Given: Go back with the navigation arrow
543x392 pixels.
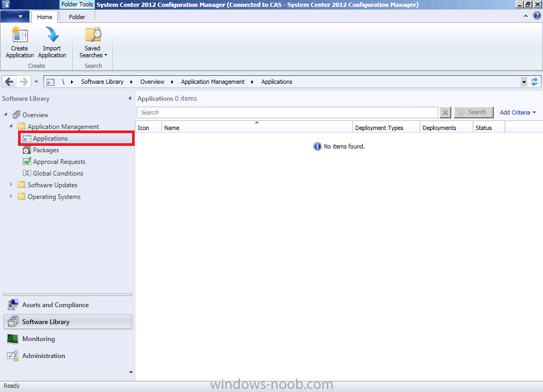Looking at the screenshot, I should (10, 82).
